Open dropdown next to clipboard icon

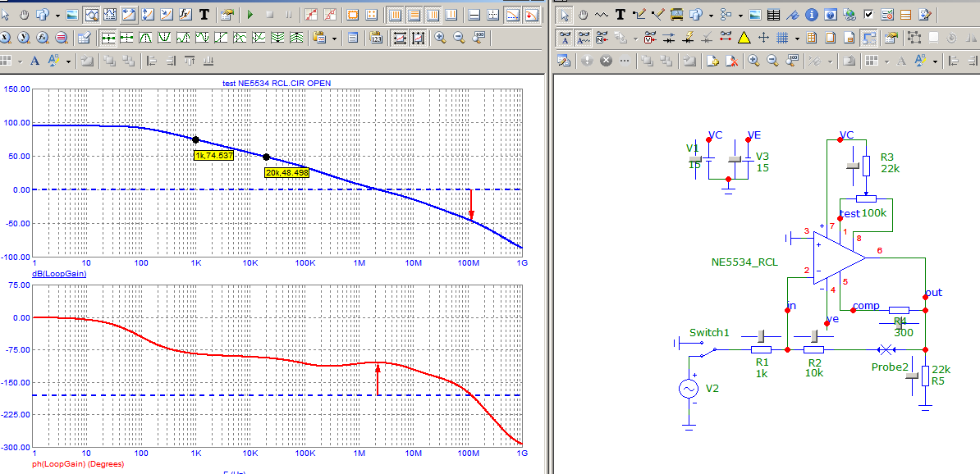point(334,38)
